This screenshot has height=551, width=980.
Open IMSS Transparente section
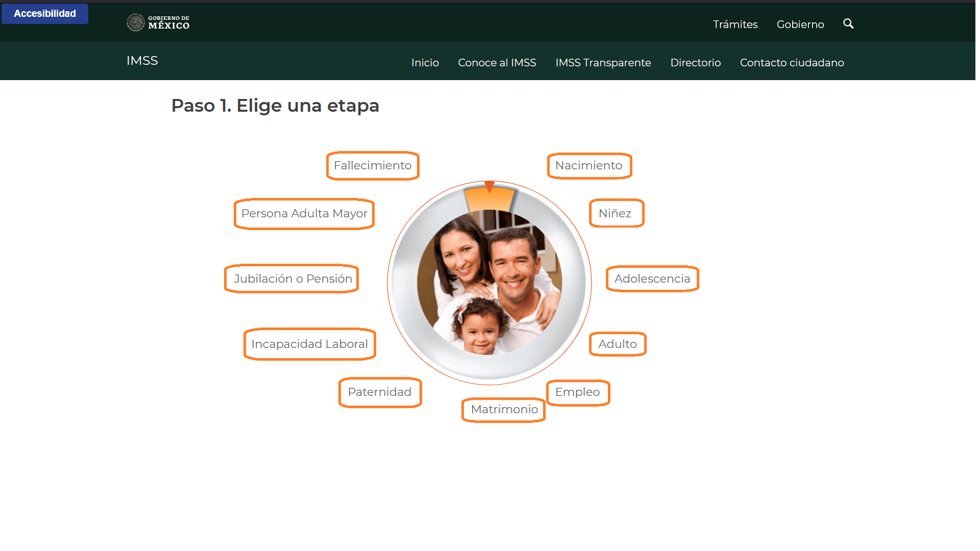point(603,62)
